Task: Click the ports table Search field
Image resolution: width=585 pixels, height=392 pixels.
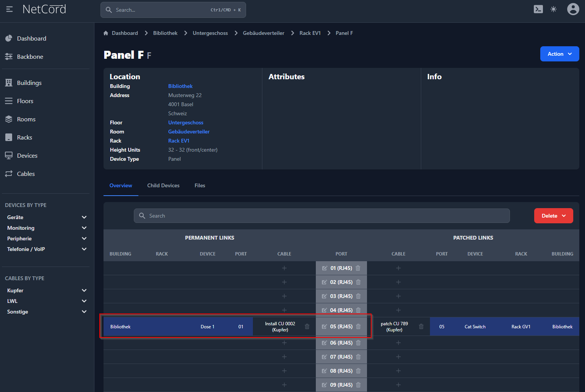Action: tap(322, 216)
